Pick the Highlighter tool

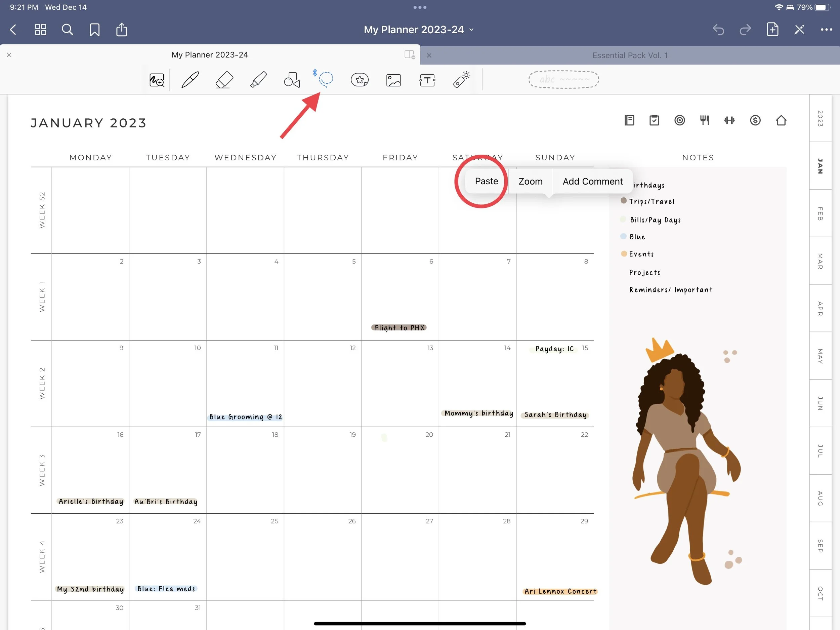tap(258, 80)
